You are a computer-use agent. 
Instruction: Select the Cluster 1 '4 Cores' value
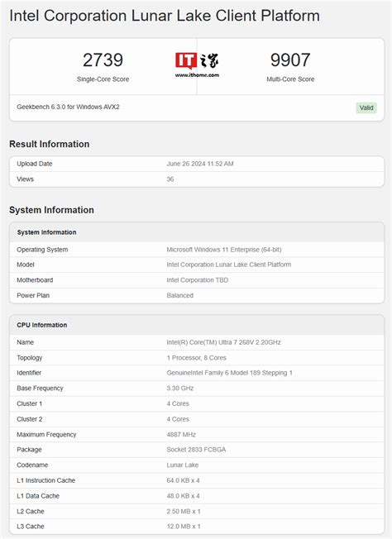178,403
